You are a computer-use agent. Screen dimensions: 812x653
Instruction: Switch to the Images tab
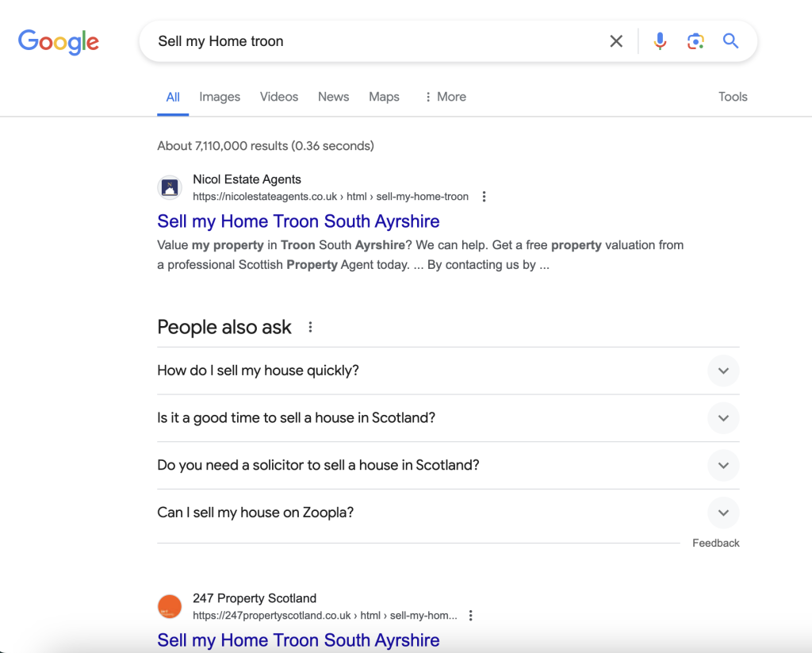pyautogui.click(x=219, y=96)
